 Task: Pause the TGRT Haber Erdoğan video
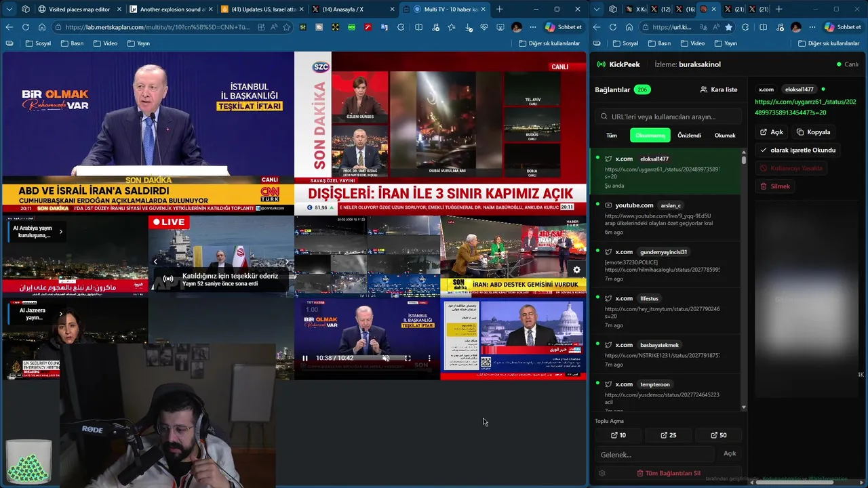(305, 358)
